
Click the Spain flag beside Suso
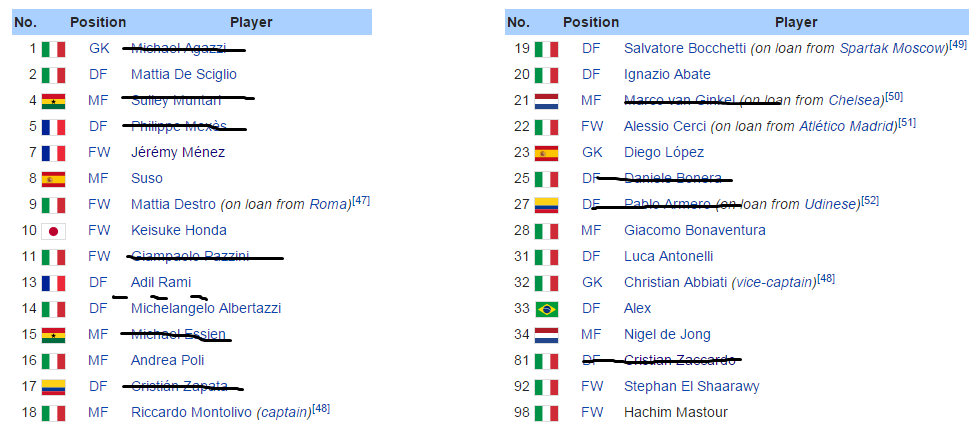coord(53,179)
